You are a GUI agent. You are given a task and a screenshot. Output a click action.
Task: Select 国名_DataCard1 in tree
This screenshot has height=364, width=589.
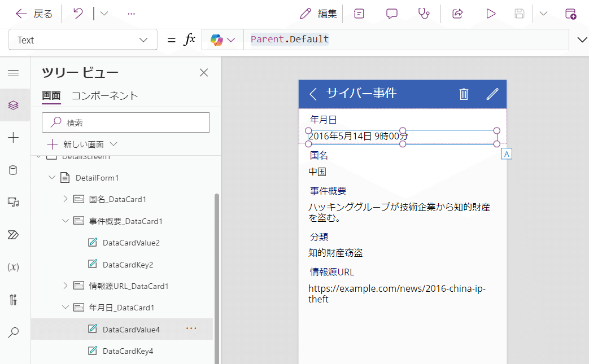[x=117, y=199]
